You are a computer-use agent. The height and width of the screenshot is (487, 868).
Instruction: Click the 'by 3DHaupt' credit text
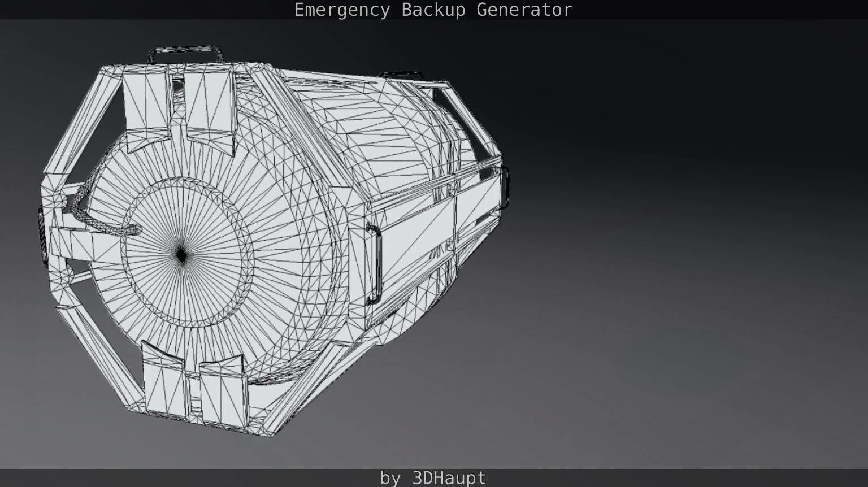tap(433, 478)
